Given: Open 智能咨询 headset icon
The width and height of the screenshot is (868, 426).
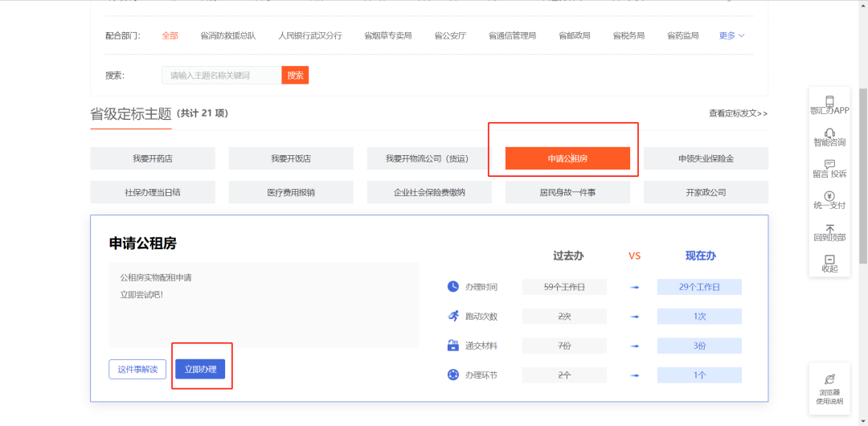Looking at the screenshot, I should (829, 133).
